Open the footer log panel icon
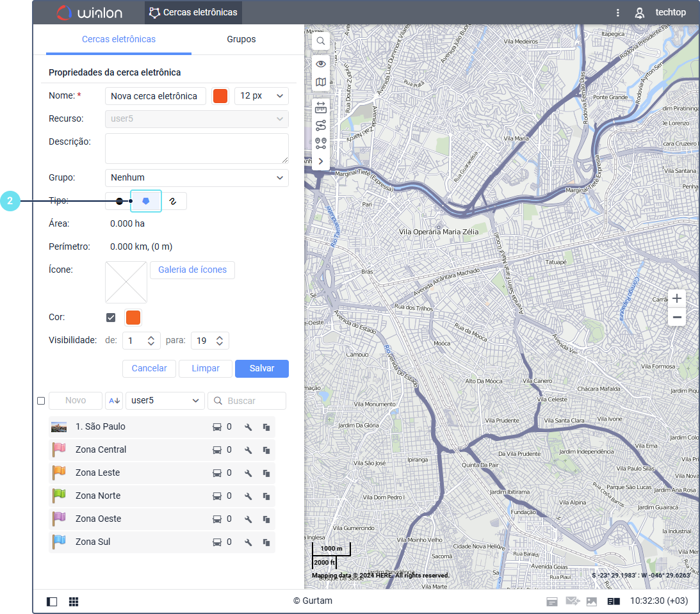 552,601
